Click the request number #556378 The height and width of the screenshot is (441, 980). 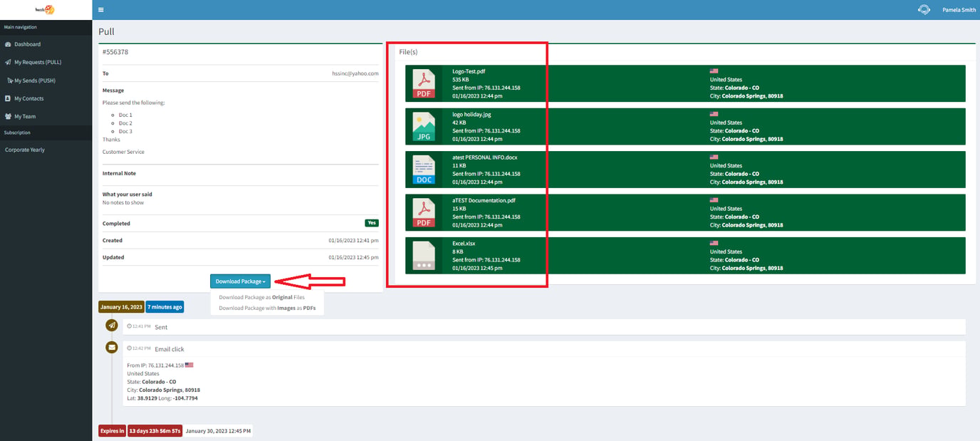coord(115,52)
